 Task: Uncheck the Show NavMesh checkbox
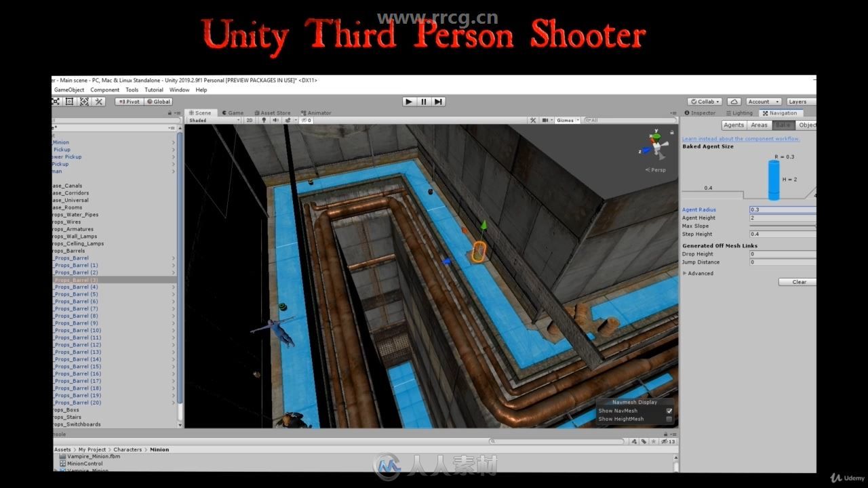[x=669, y=411]
